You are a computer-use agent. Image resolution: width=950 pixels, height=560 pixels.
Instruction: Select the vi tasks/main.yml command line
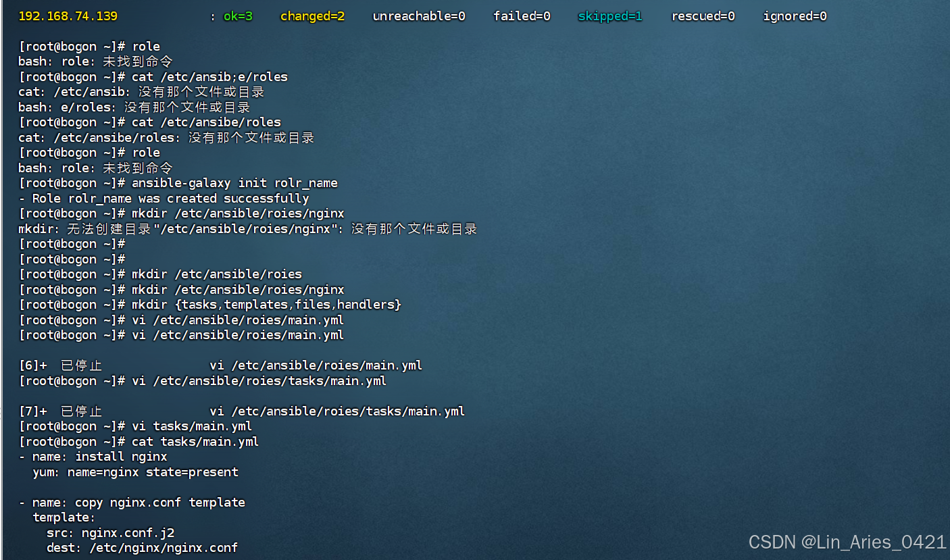point(135,426)
